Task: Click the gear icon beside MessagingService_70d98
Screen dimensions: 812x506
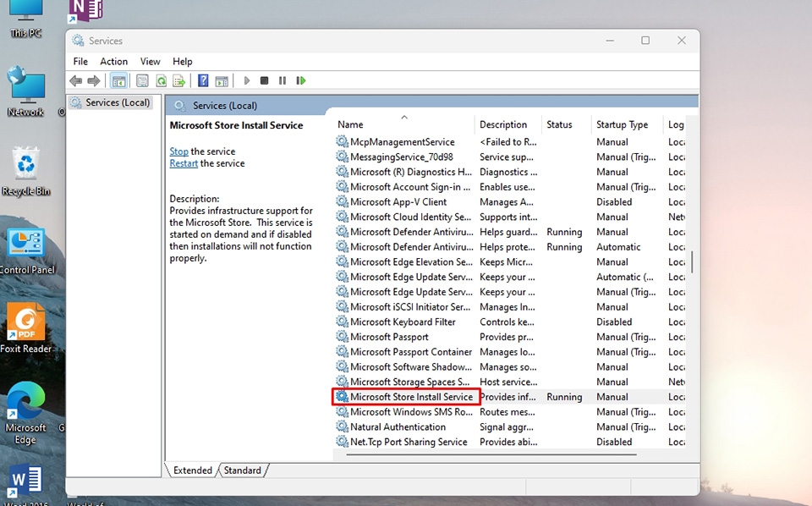Action: (x=342, y=157)
